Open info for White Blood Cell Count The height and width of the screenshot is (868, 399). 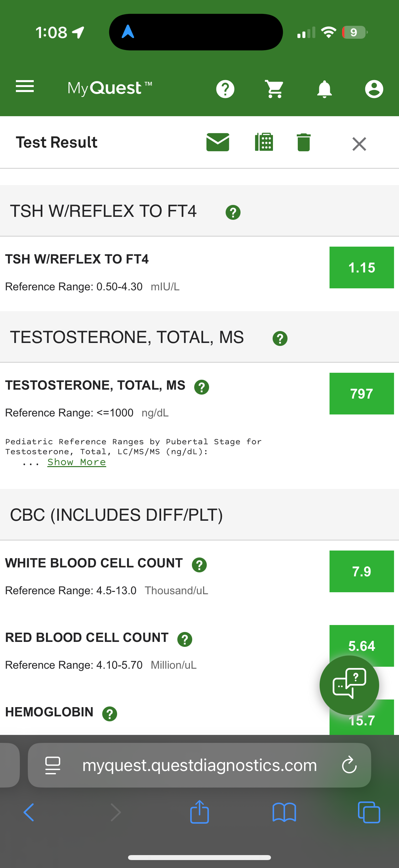(199, 565)
